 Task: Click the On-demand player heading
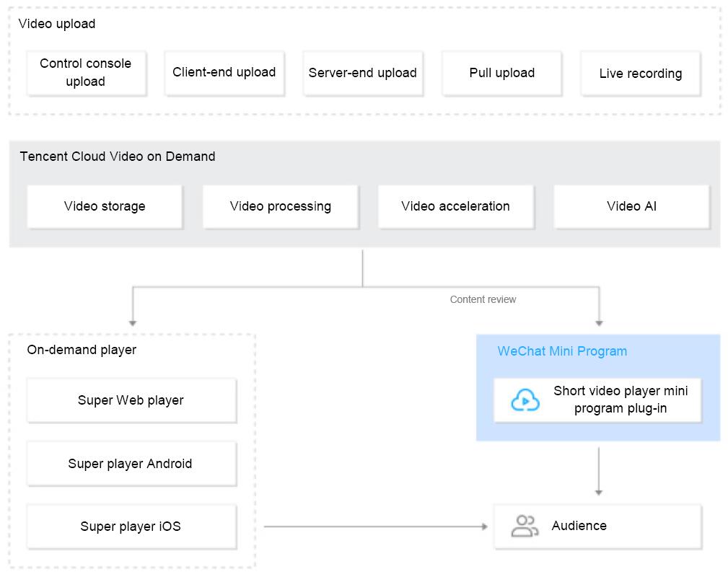(82, 350)
